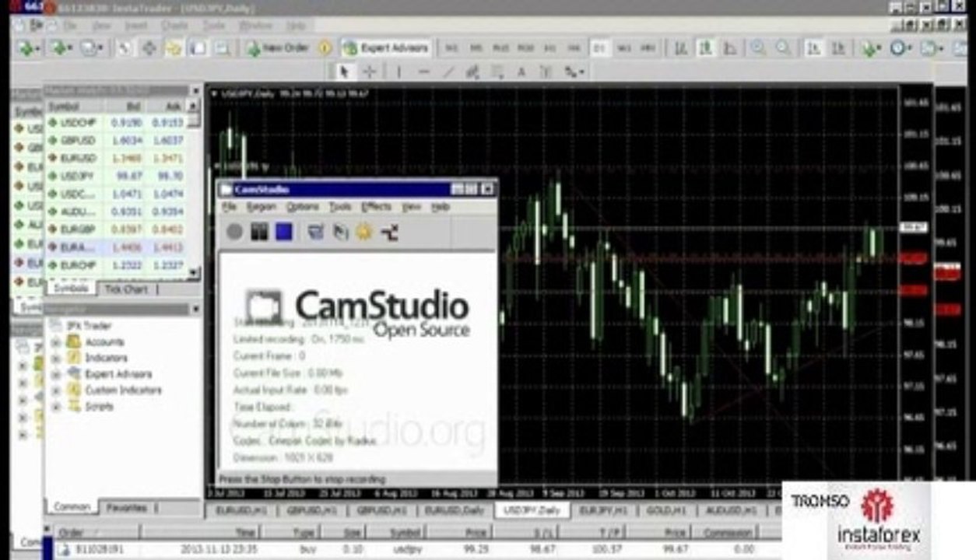The image size is (976, 560).
Task: Zoom out on the chart
Action: tap(783, 48)
